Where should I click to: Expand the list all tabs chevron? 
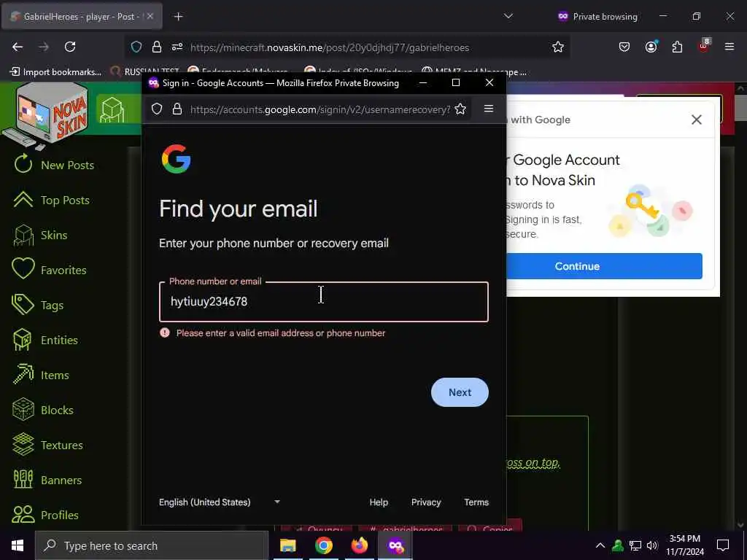coord(508,16)
